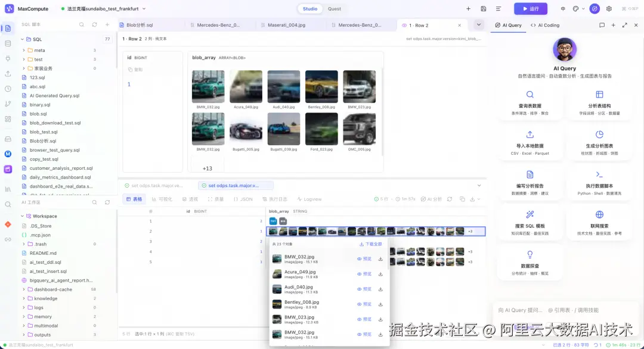Switch to AI Coding tab
Viewport: 644px width, 349px height.
tap(545, 25)
